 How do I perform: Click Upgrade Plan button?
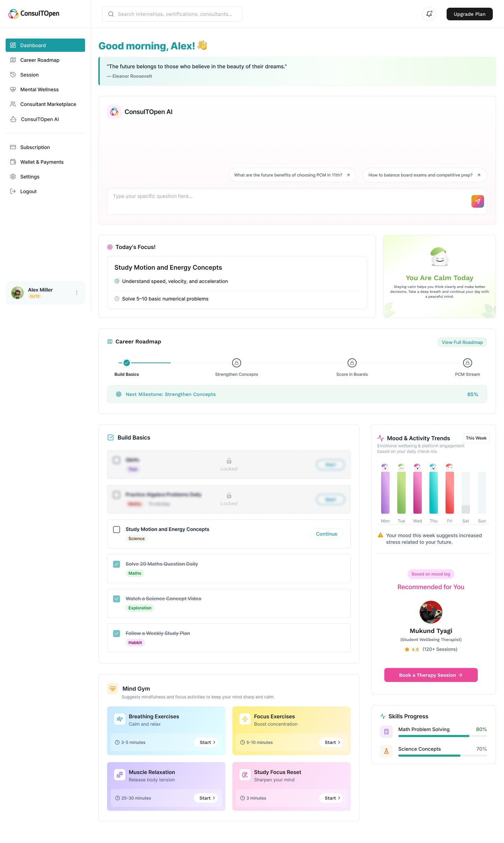tap(469, 14)
